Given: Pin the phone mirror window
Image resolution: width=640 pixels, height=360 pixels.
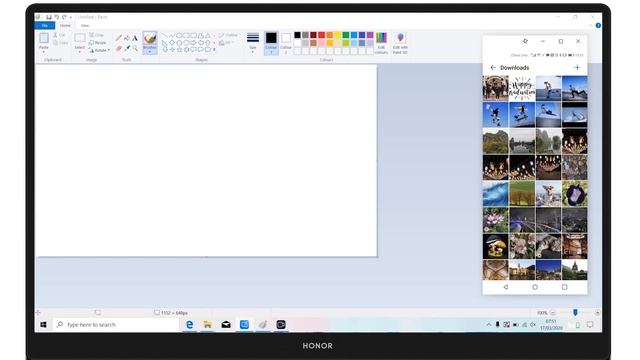Looking at the screenshot, I should 525,41.
